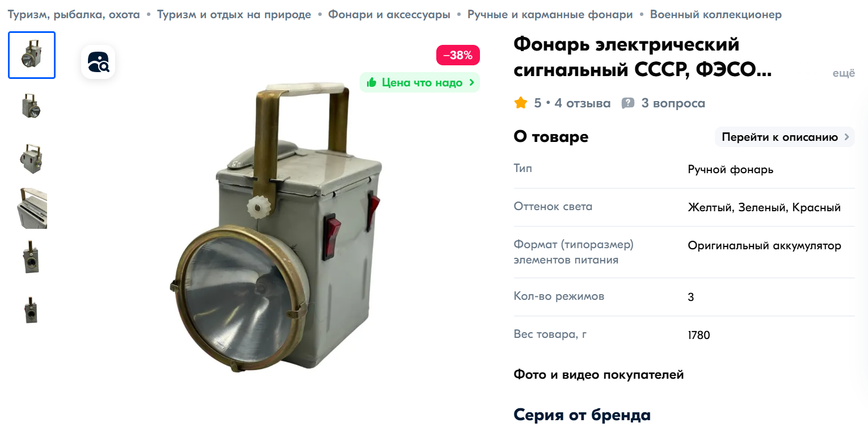
Task: Expand the 'Цена что надо' chevron
Action: coord(471,82)
